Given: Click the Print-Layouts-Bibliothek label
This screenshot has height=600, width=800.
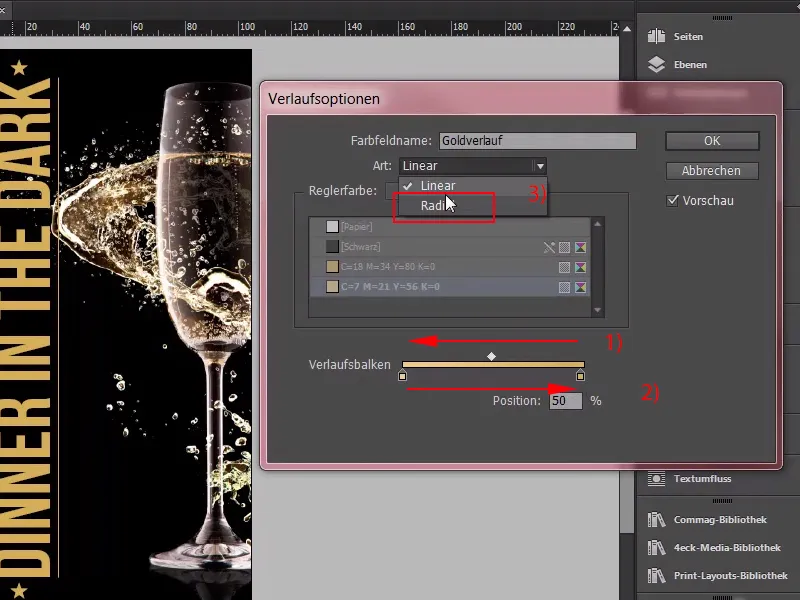Looking at the screenshot, I should click(x=731, y=576).
